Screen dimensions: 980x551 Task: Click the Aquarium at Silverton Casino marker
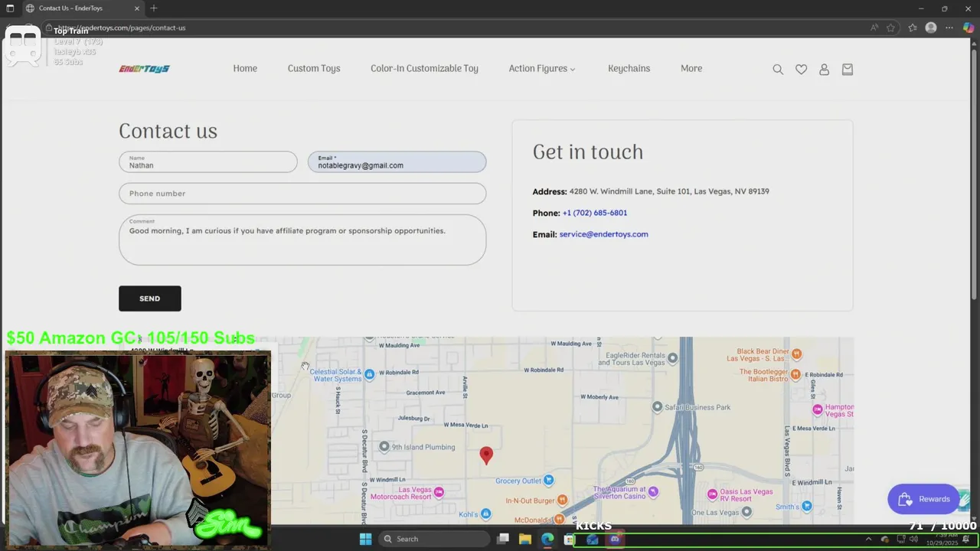(x=652, y=491)
